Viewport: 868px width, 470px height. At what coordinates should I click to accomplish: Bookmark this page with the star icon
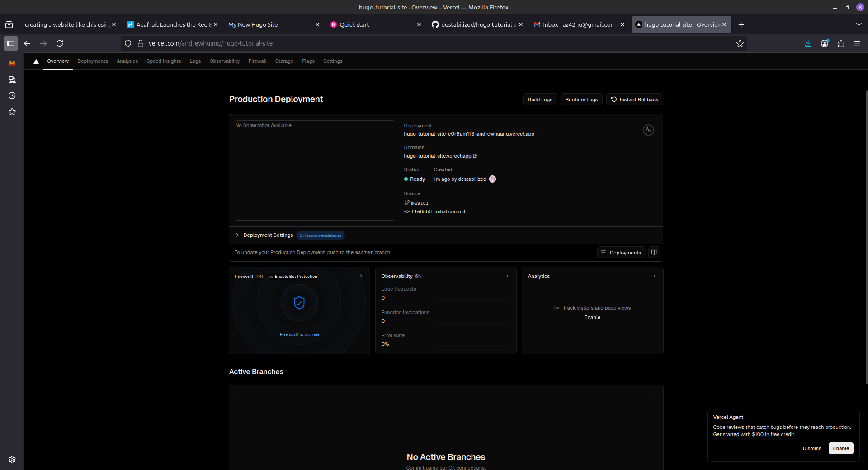click(740, 43)
